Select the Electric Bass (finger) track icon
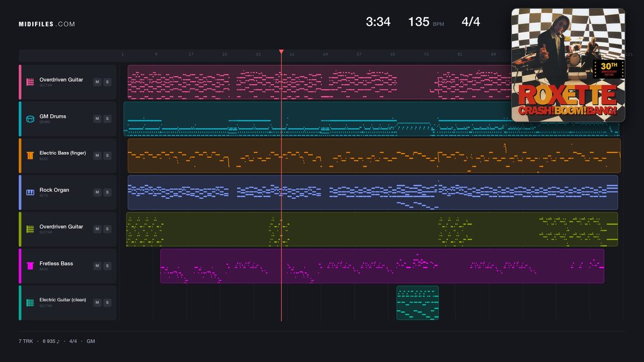 tap(30, 156)
